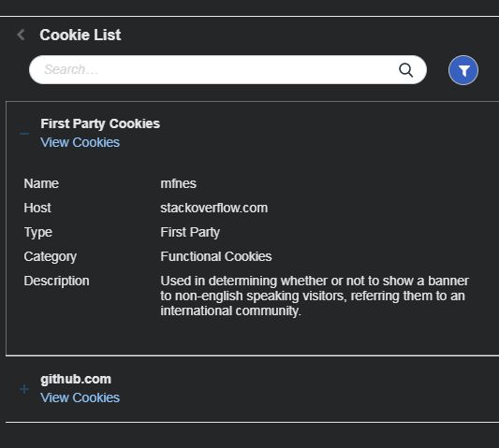Click the Cookie List title

[81, 35]
